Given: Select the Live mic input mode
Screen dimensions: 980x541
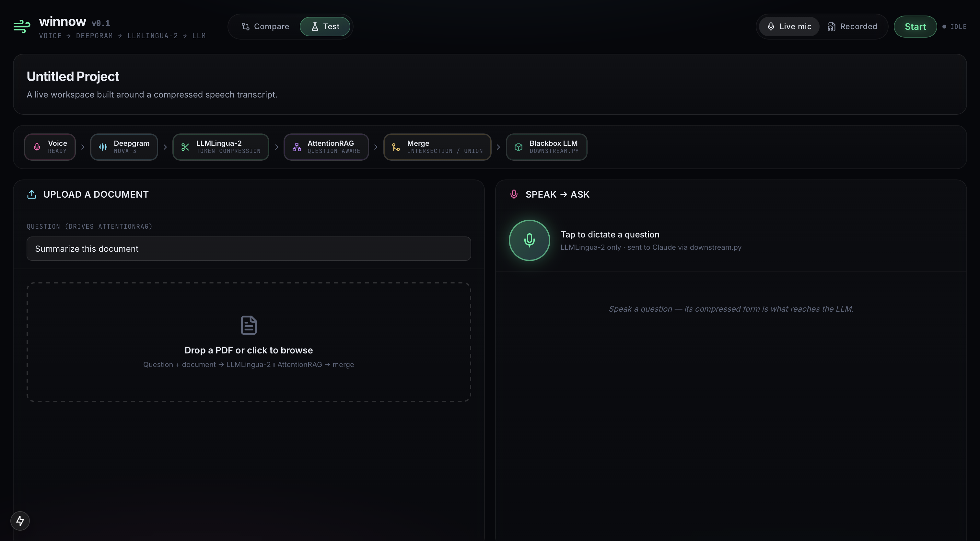Looking at the screenshot, I should tap(789, 27).
